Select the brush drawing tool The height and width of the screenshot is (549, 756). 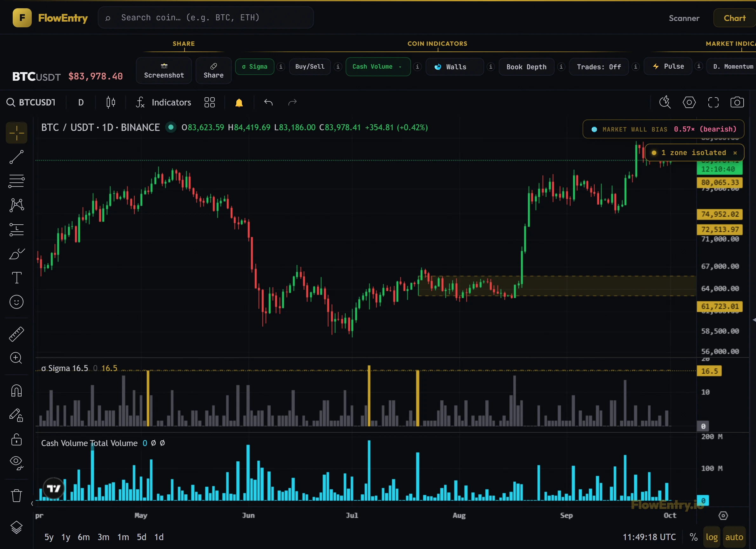(16, 254)
